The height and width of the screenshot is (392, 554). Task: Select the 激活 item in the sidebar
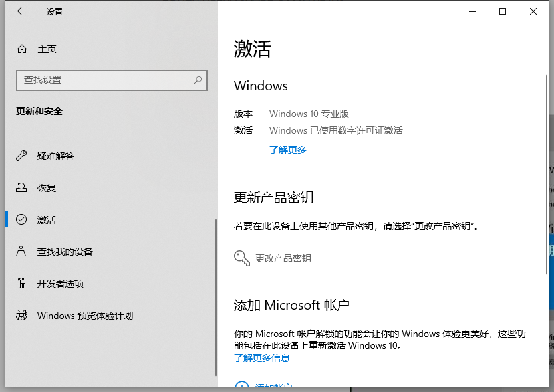tap(47, 220)
